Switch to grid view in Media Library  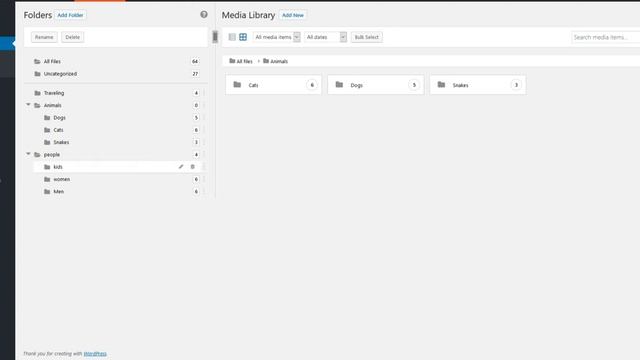pos(243,37)
